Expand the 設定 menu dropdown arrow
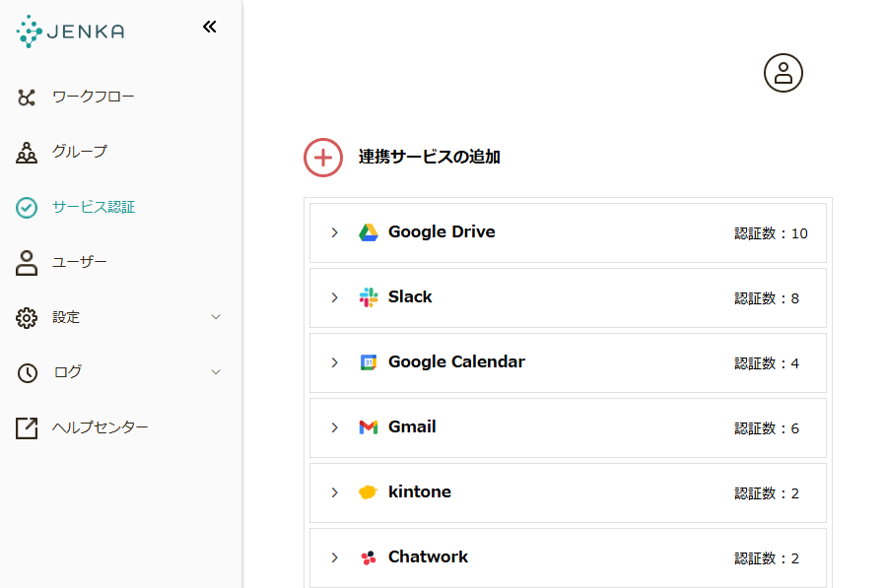 216,317
